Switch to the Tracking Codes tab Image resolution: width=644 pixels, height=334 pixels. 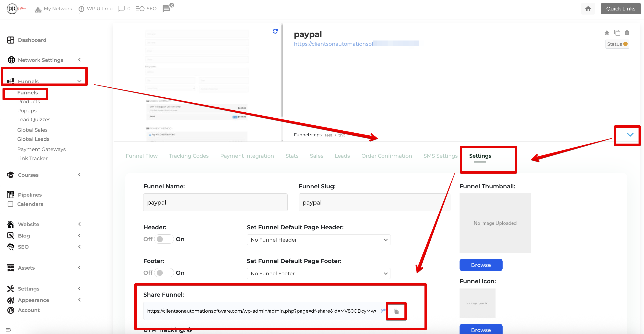pos(189,156)
